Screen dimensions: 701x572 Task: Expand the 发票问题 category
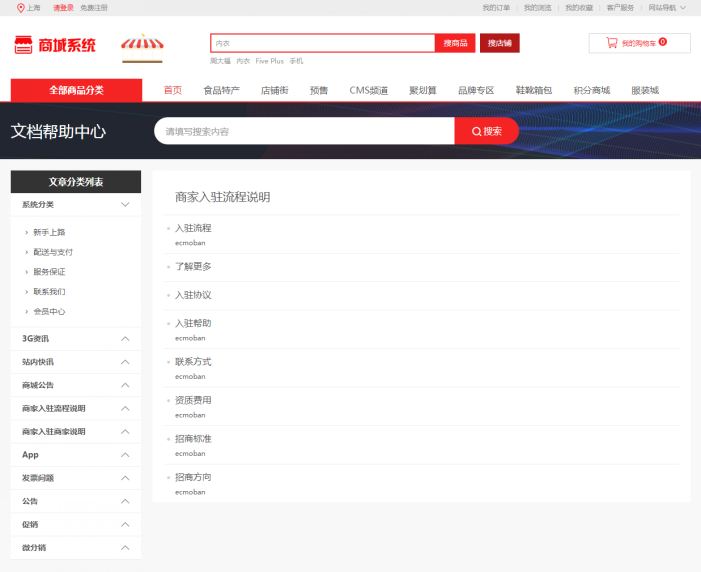point(125,478)
